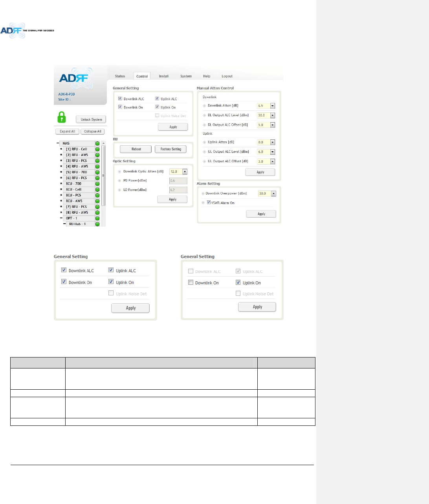This screenshot has height=504, width=429.
Task: Apply the Manual Atten Control settings
Action: coord(260,172)
